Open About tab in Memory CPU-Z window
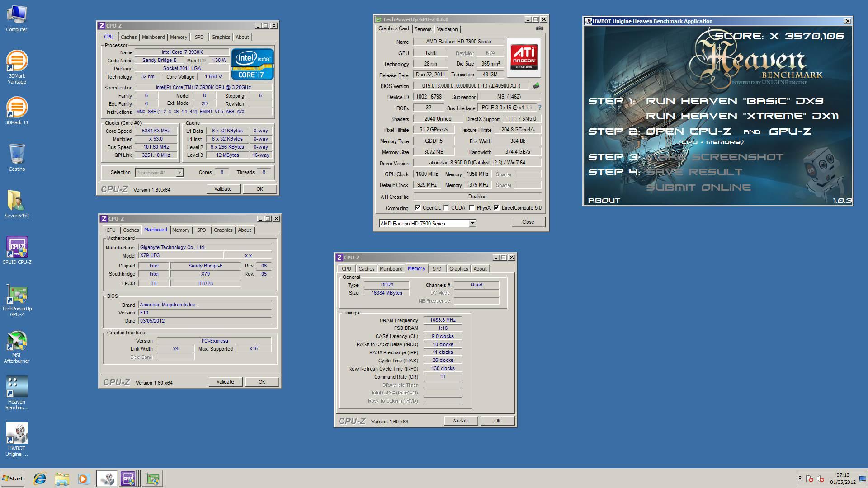The width and height of the screenshot is (868, 488). (x=480, y=269)
